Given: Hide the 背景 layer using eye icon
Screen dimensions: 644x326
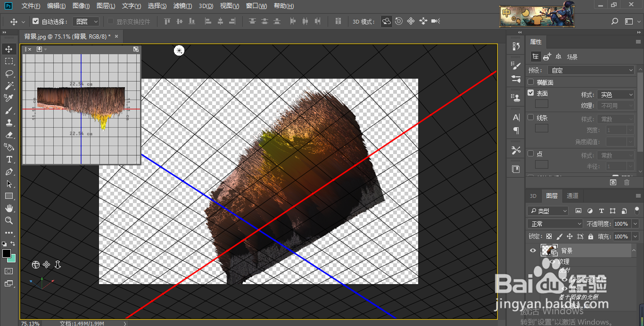Looking at the screenshot, I should pyautogui.click(x=533, y=251).
